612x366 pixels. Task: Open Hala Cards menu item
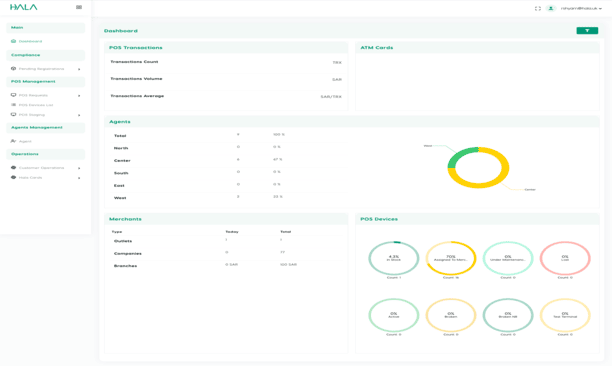click(30, 178)
